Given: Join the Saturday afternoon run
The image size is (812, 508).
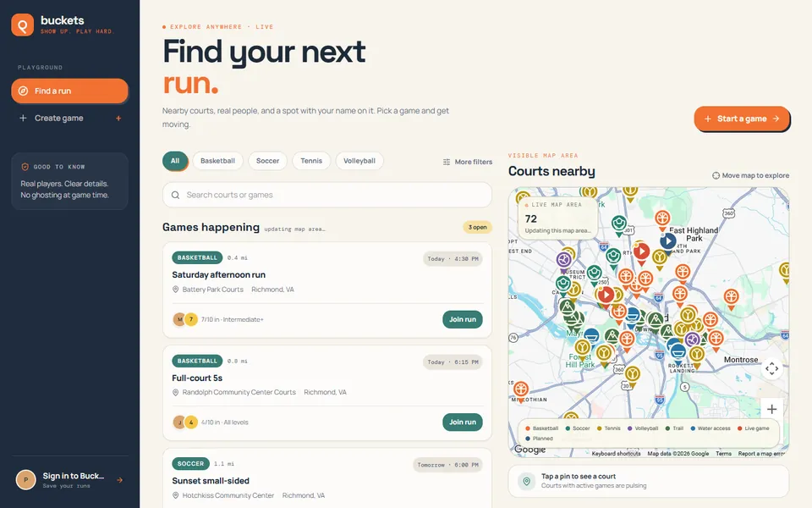Looking at the screenshot, I should click(463, 319).
